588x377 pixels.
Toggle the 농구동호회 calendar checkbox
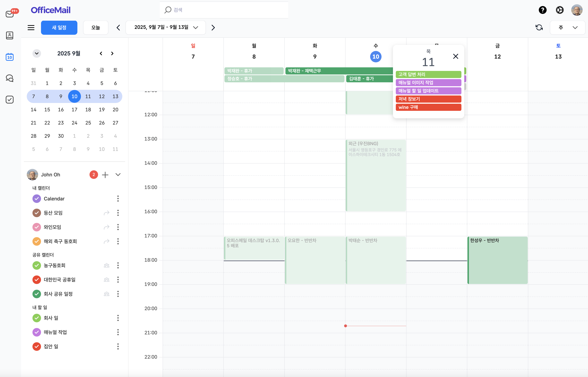pyautogui.click(x=37, y=265)
